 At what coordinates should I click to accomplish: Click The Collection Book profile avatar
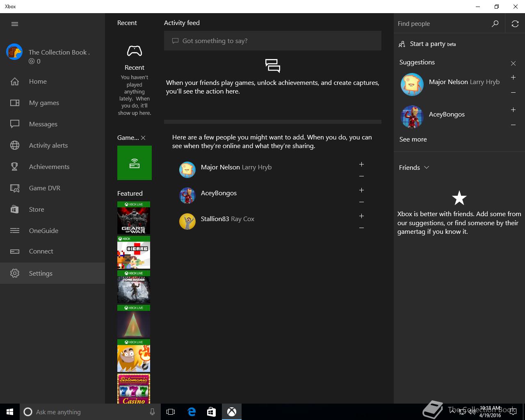click(14, 52)
